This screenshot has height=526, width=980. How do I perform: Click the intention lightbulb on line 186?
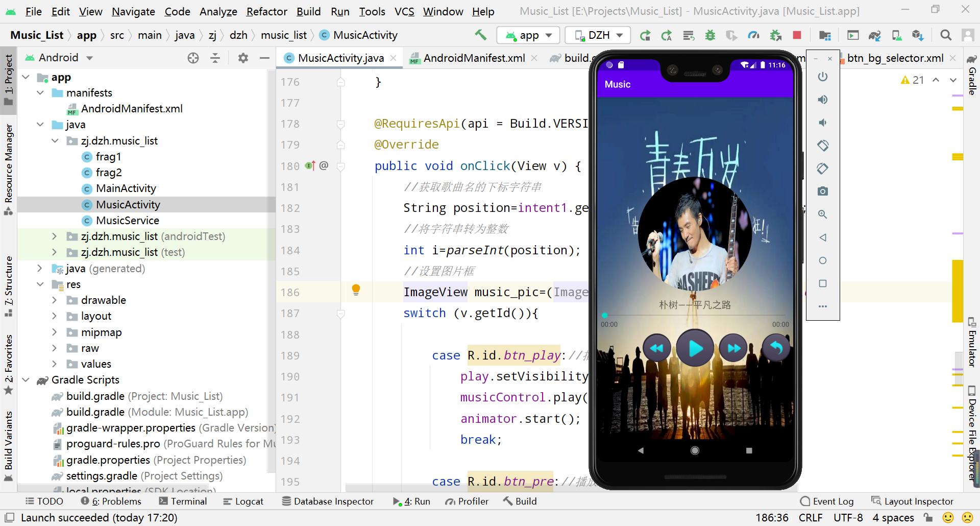356,290
